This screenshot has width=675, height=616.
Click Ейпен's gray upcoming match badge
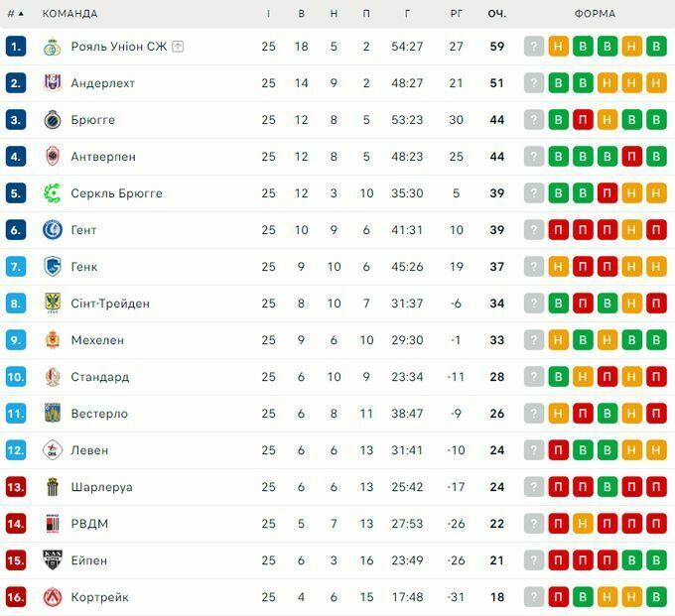click(x=534, y=560)
